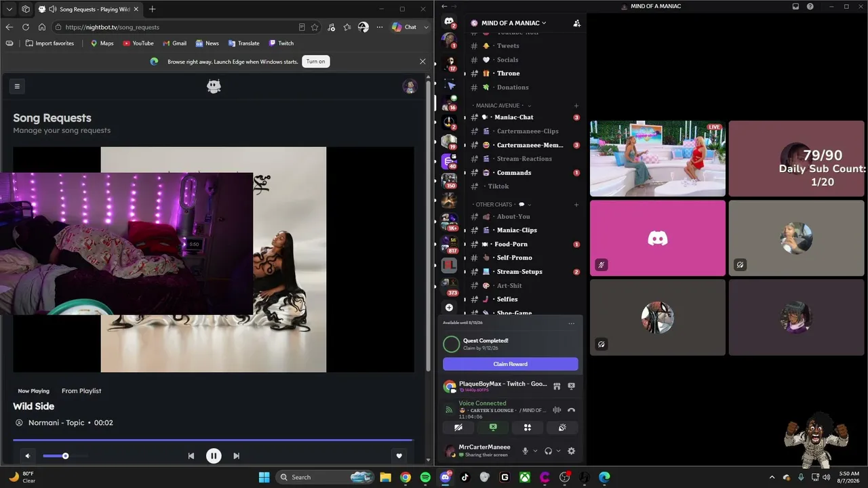Open the Discord soundboard
Viewport: 868px width, 488px height.
pos(562,428)
